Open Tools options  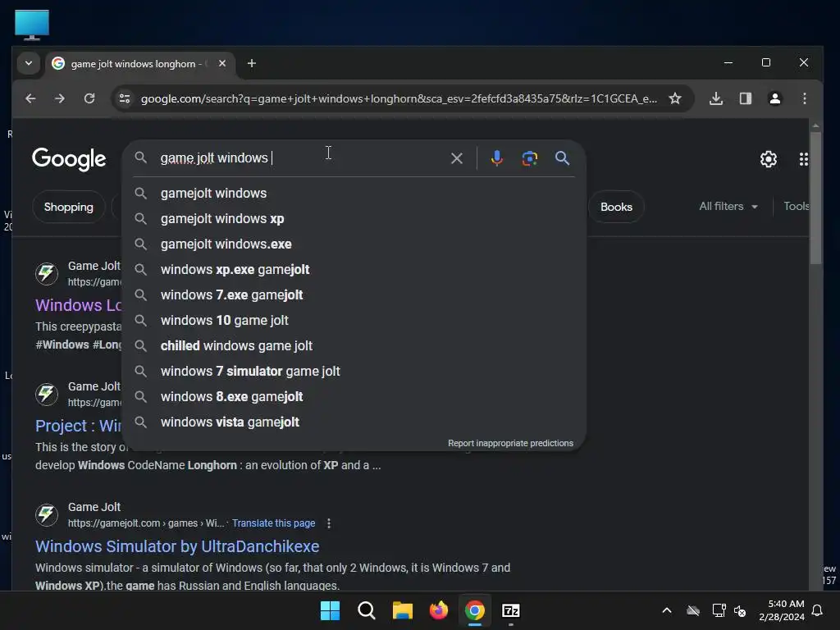796,207
